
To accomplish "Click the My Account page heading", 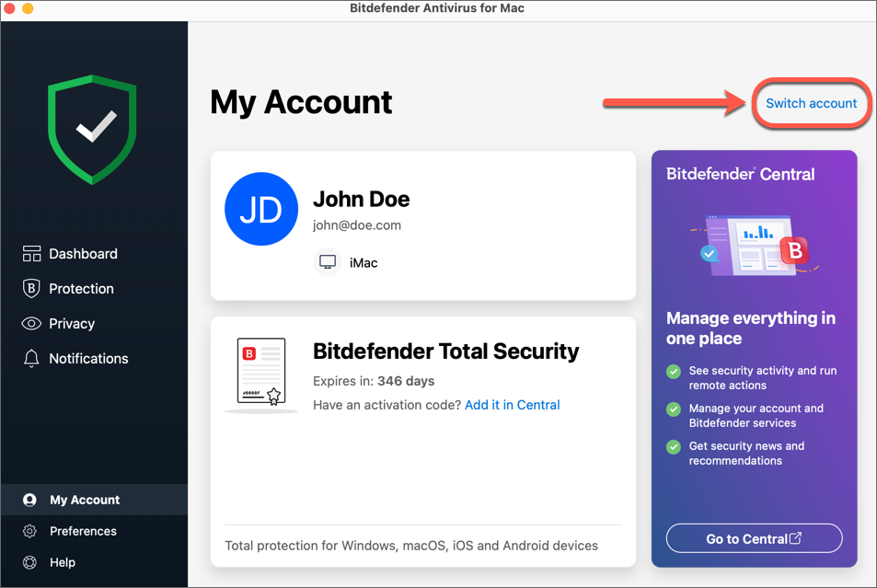I will point(301,102).
